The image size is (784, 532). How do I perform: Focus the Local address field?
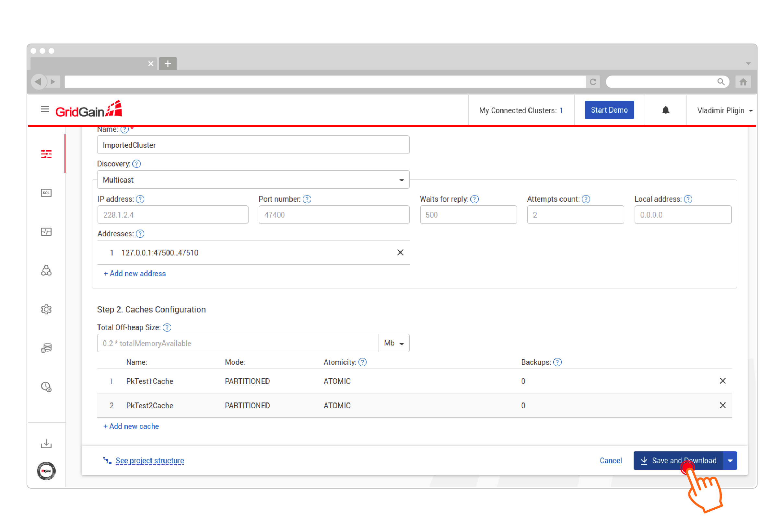click(683, 215)
